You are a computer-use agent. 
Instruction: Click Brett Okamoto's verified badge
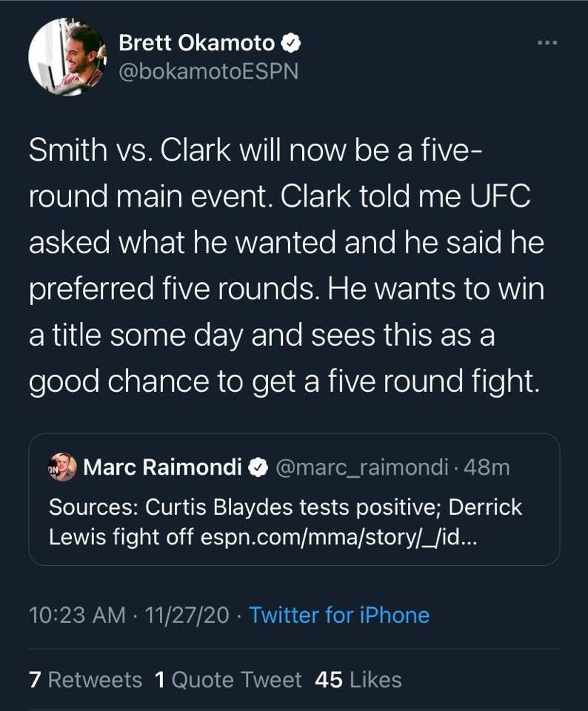(x=292, y=44)
